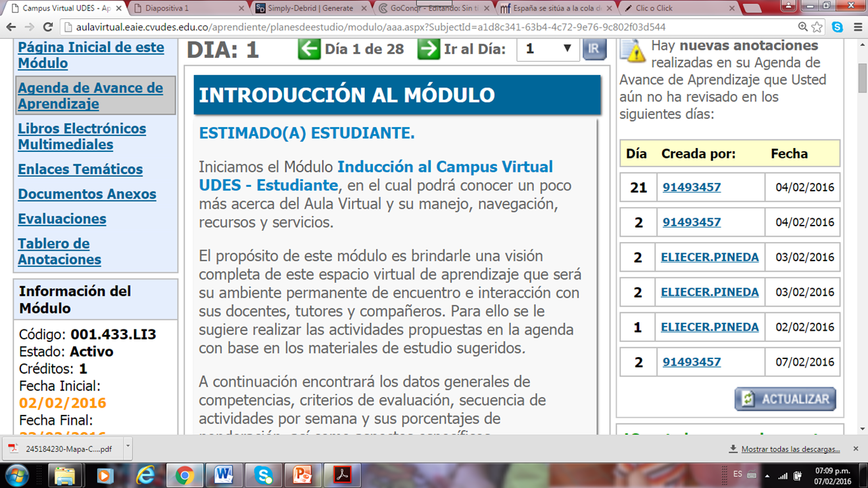The width and height of the screenshot is (868, 488).
Task: Switch to the Simply-Debrid tab
Action: 309,9
